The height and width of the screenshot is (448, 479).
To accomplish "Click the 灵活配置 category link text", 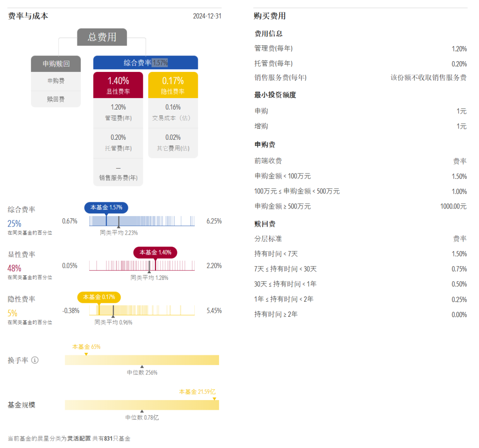I will 79,439.
